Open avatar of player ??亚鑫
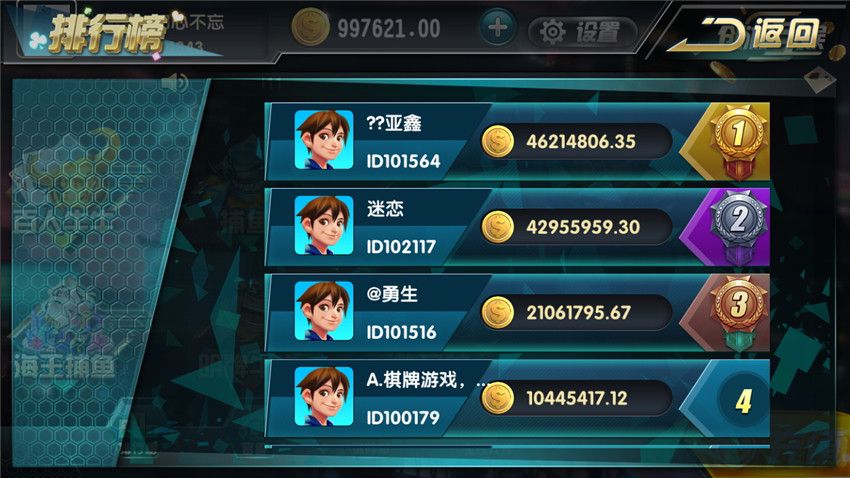Screen dimensions: 850x478 [324, 140]
